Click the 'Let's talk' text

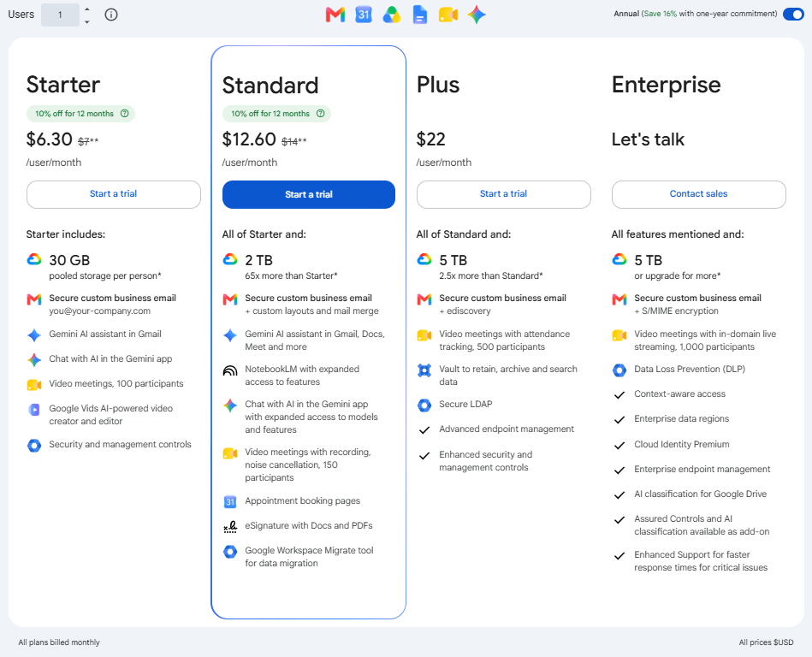tap(648, 139)
